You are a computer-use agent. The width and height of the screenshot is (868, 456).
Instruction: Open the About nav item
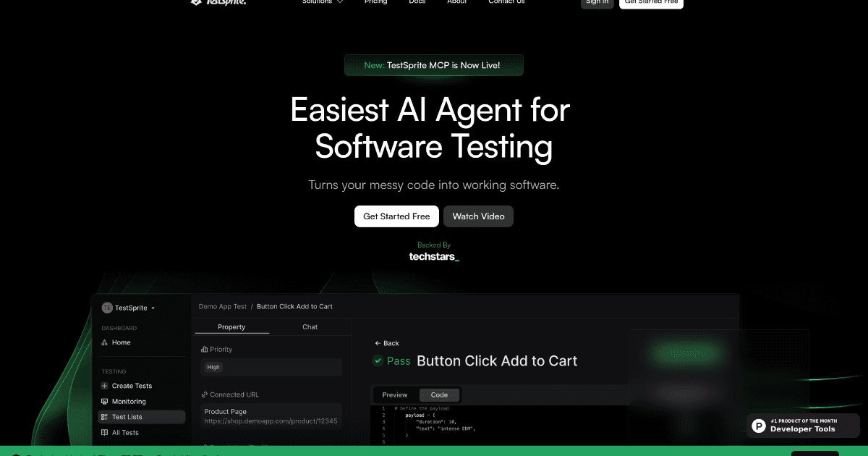click(x=457, y=1)
